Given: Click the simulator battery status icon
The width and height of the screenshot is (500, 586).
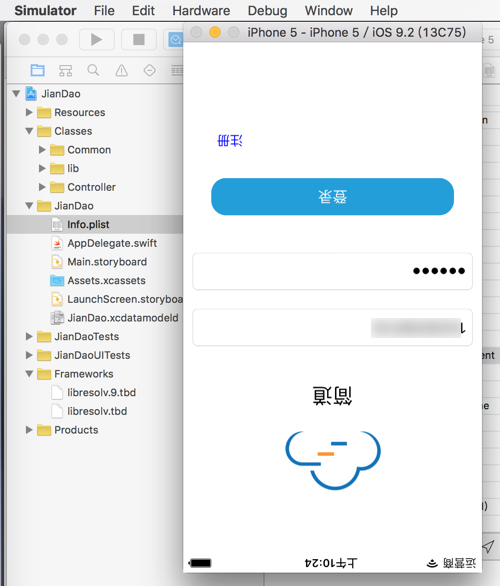Looking at the screenshot, I should pyautogui.click(x=200, y=563).
